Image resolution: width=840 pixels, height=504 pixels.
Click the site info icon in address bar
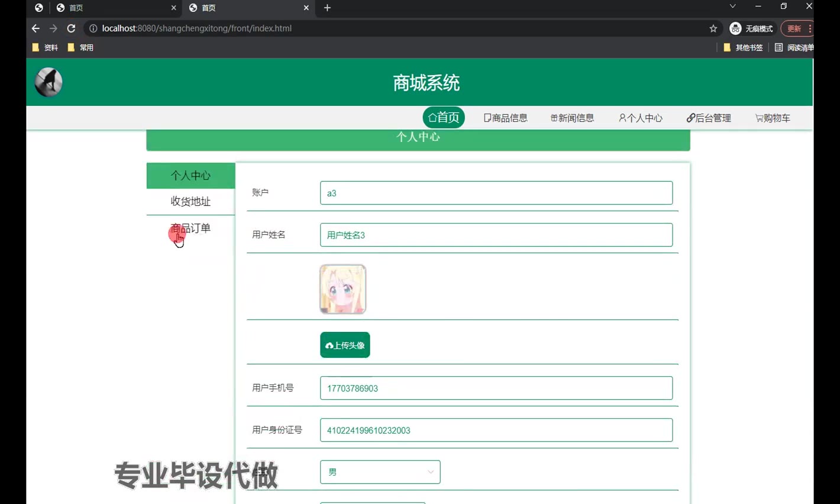click(x=93, y=28)
